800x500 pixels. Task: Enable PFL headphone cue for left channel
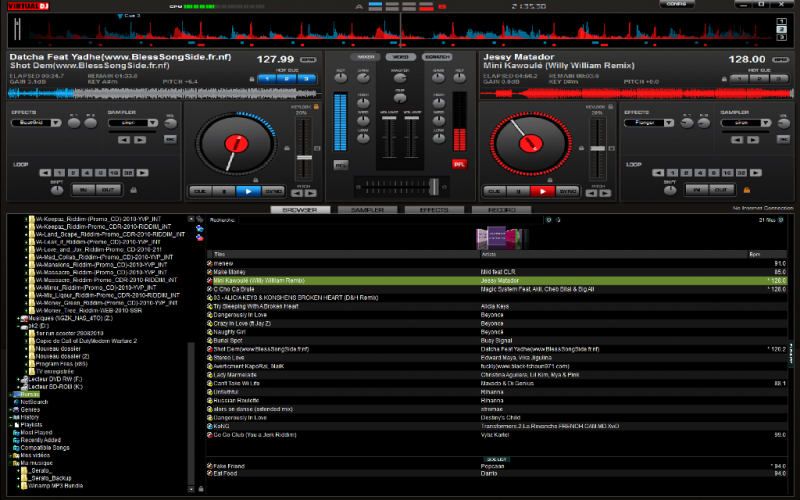(x=340, y=165)
